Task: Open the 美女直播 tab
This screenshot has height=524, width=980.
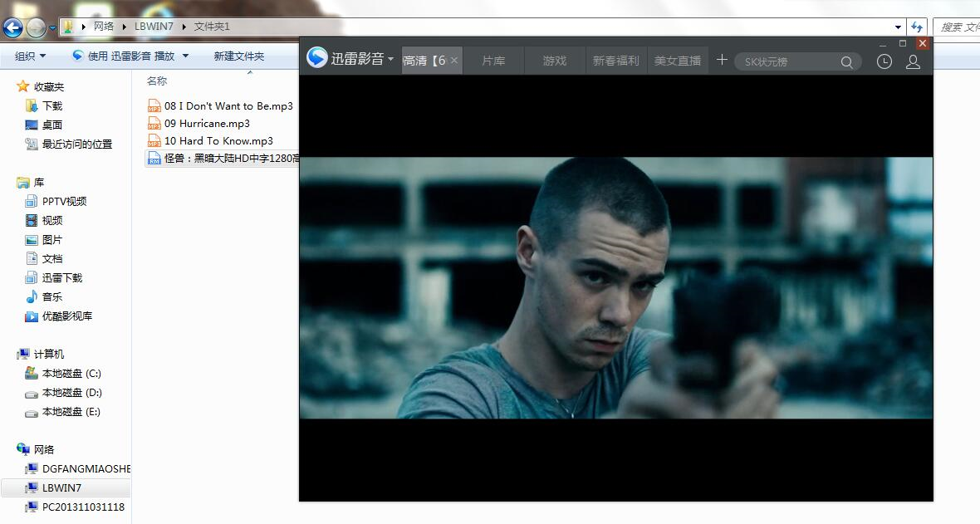Action: 678,61
